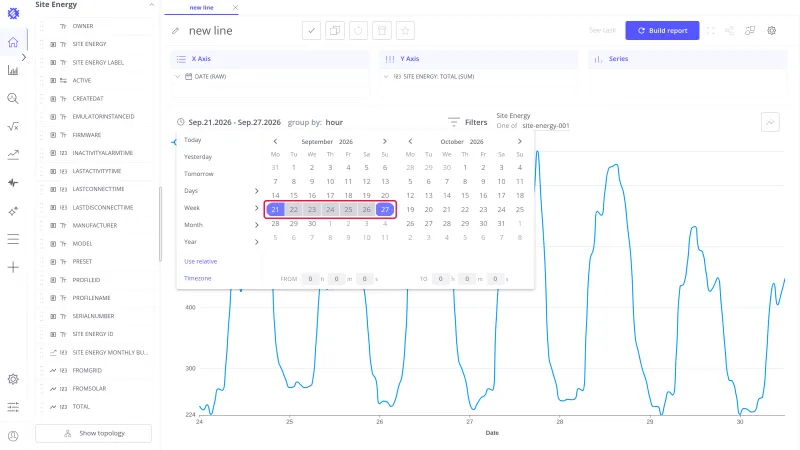Viewport: 800px width, 450px height.
Task: Click the site-energy-001 filter value
Action: (x=545, y=126)
